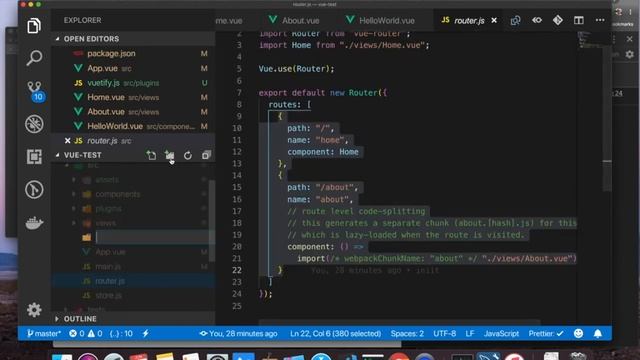This screenshot has width=640, height=360.
Task: Open the Debug view in the activity bar
Action: 34,124
